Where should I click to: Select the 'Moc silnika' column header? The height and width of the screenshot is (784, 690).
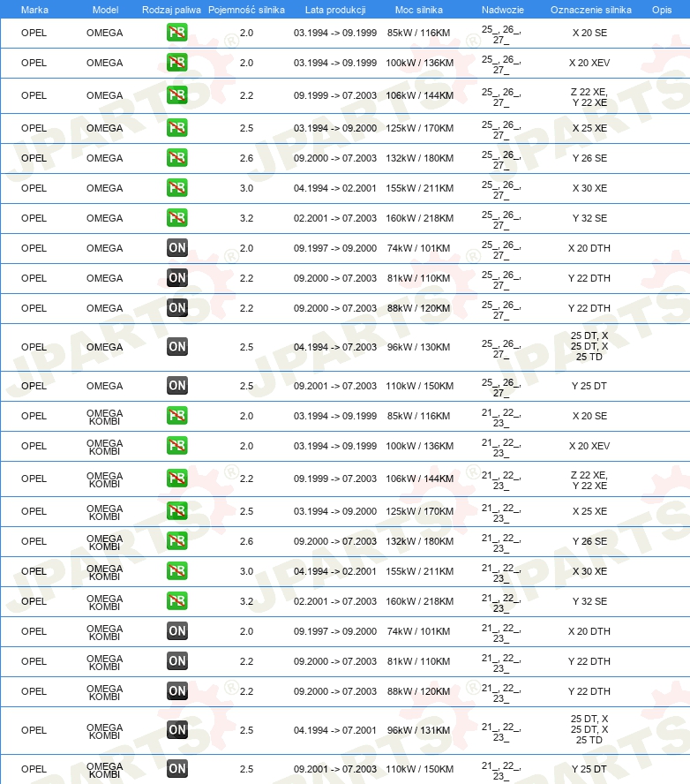coord(419,10)
